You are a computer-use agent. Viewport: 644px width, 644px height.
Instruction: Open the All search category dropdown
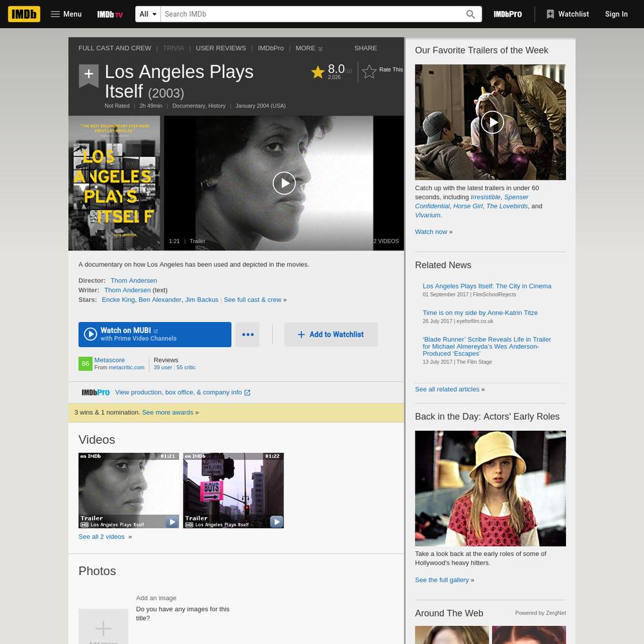(148, 14)
